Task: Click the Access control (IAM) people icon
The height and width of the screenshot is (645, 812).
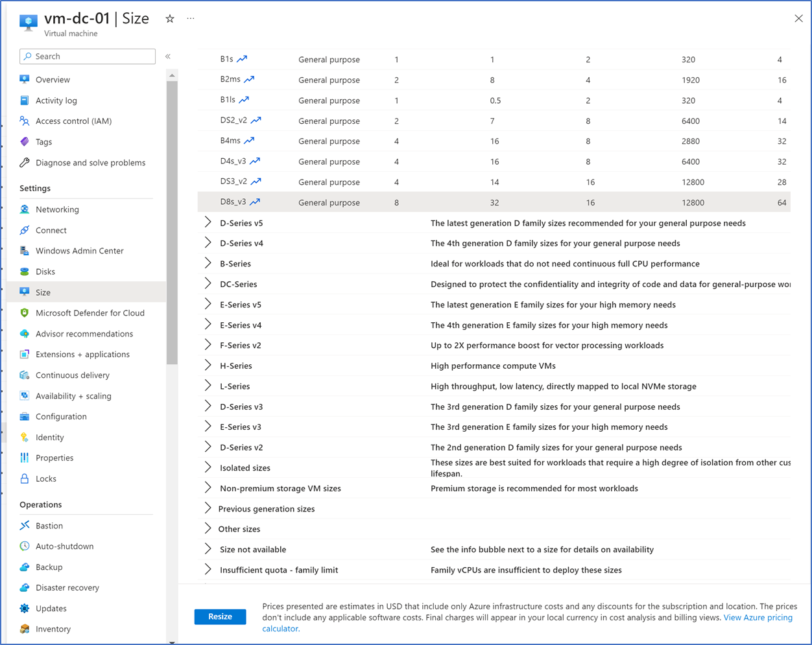Action: [25, 121]
